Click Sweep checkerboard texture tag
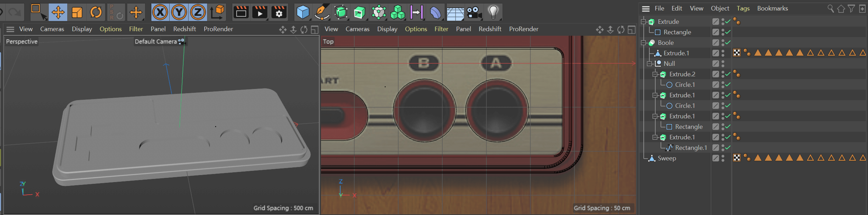This screenshot has height=215, width=868. (737, 158)
